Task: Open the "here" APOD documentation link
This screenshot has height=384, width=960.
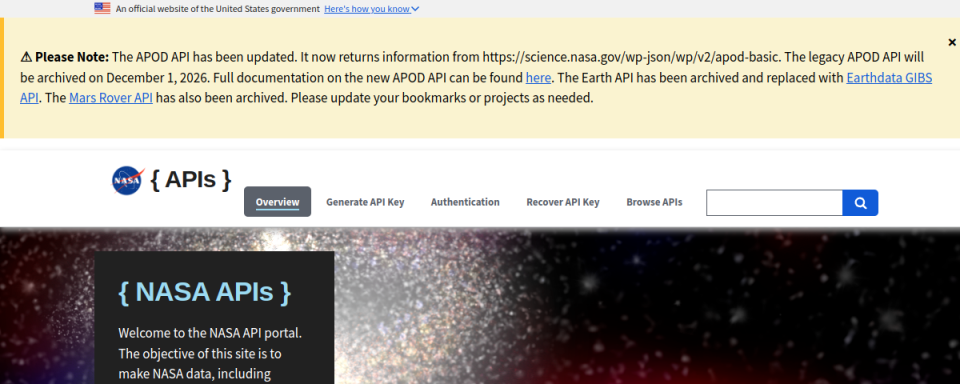Action: 539,78
